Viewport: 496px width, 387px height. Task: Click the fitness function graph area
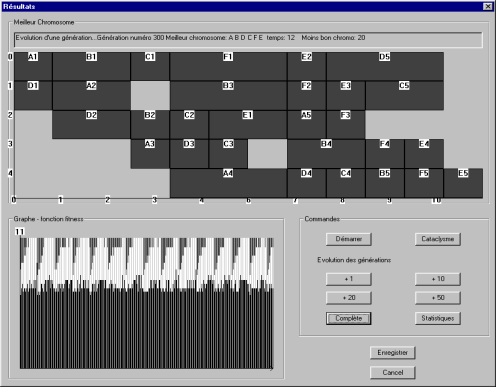[147, 303]
